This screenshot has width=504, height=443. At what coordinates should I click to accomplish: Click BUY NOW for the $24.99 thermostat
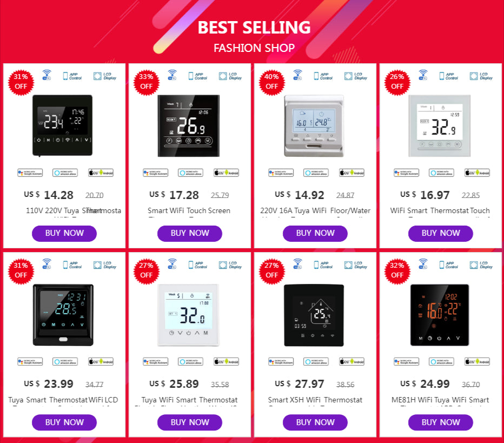pos(441,422)
